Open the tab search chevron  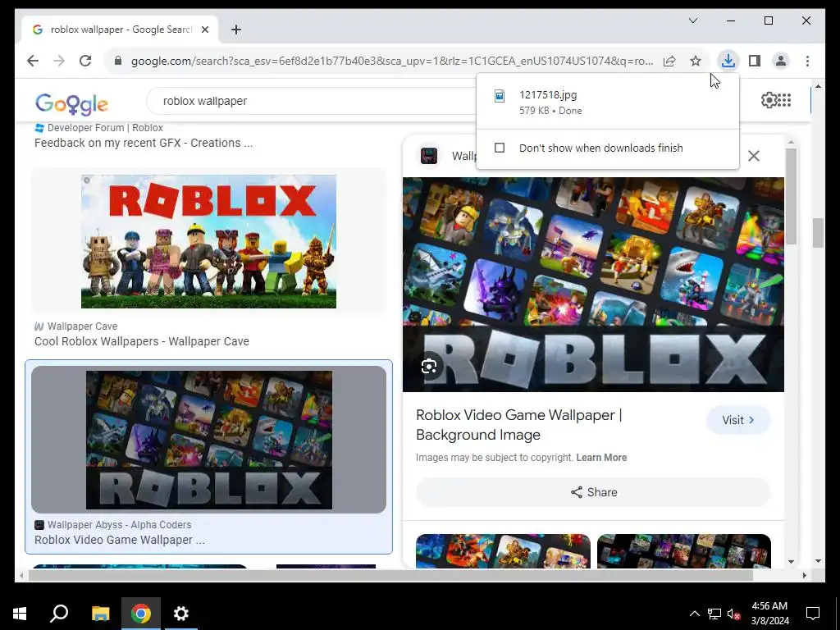pyautogui.click(x=692, y=21)
